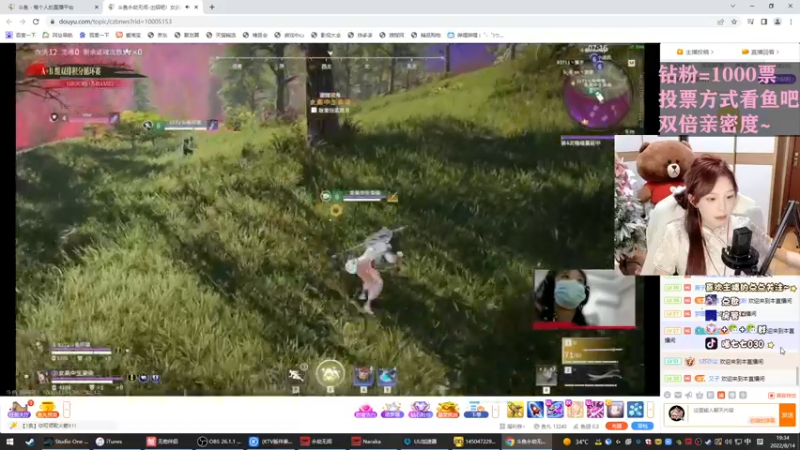Open the 福利券 dropdown
This screenshot has width=800, height=450.
(512, 427)
